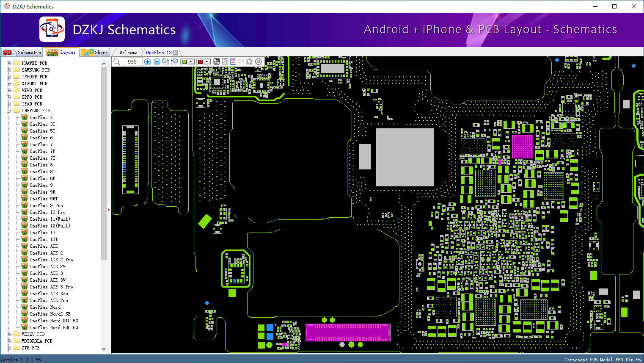Expand the MOTOROLA PCB folder

pyautogui.click(x=9, y=341)
